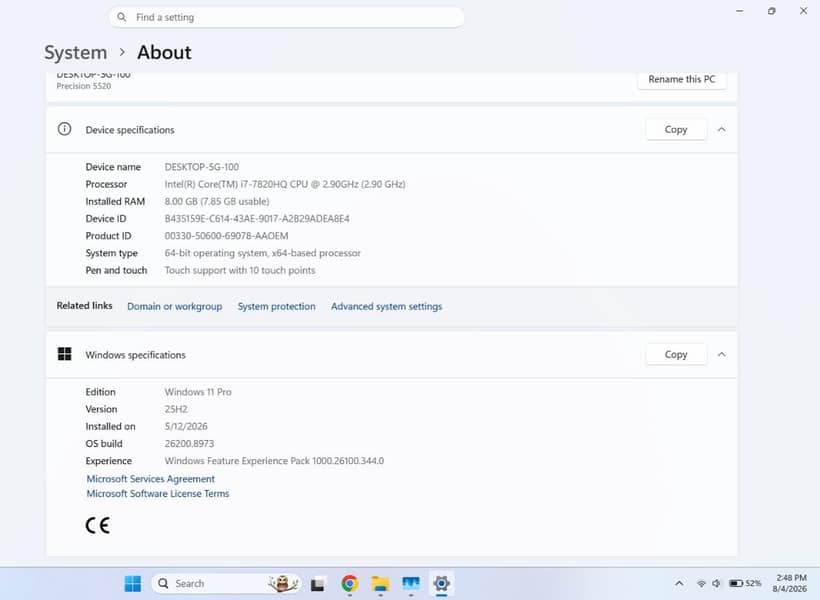Viewport: 820px width, 600px height.
Task: Click the Windows logo beside Windows specifications
Action: pos(64,354)
